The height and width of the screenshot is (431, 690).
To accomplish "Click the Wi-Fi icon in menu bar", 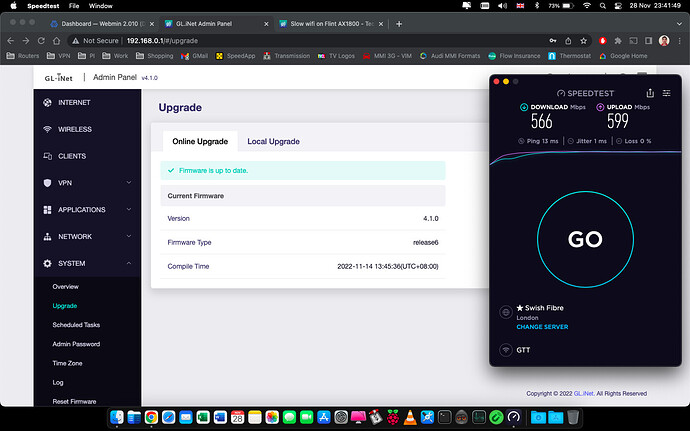I will 587,6.
